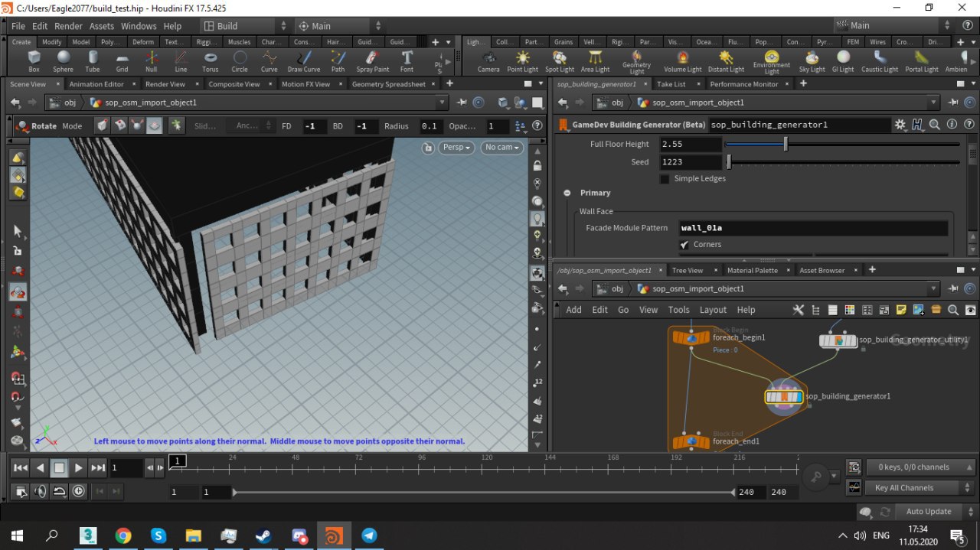The height and width of the screenshot is (550, 980).
Task: Open the Persp viewport dropdown
Action: click(x=458, y=147)
